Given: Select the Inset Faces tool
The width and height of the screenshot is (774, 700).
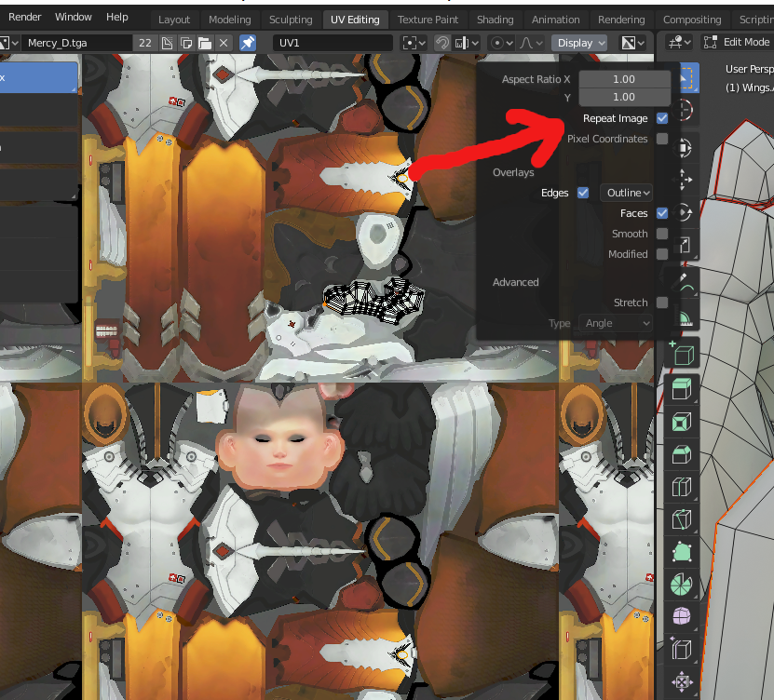Looking at the screenshot, I should (x=682, y=423).
